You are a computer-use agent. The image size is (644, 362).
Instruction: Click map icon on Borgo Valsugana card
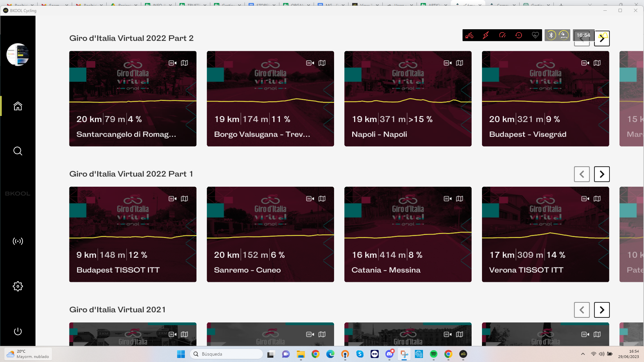322,63
